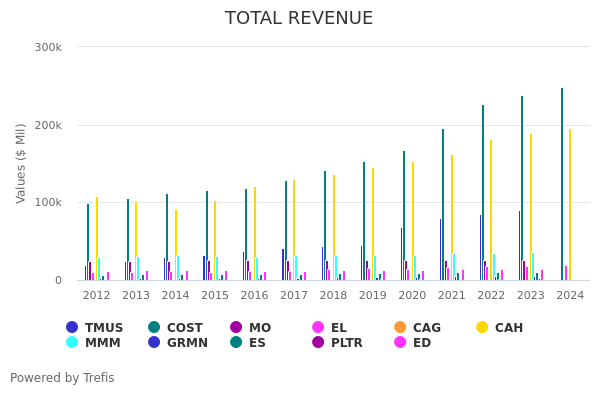Click the TOTAL REVENUE chart title

(x=299, y=18)
